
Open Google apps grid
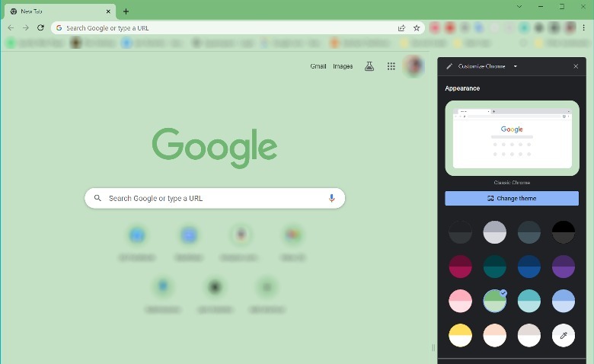pyautogui.click(x=391, y=66)
